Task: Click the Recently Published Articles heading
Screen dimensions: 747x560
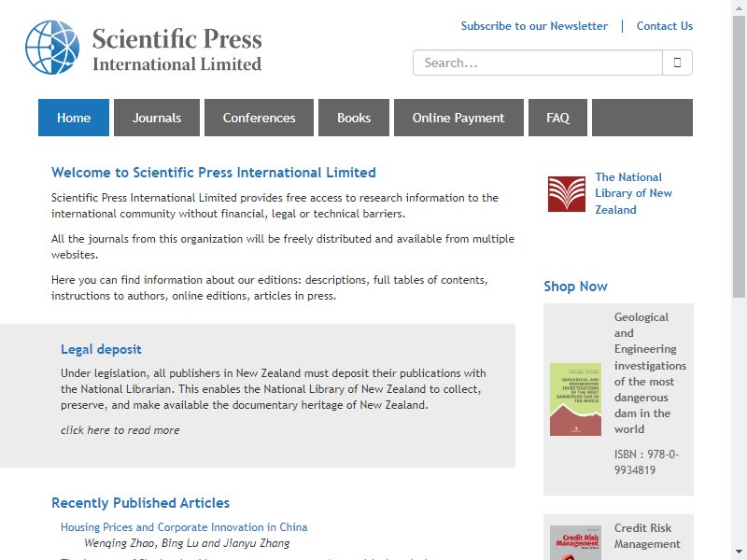Action: click(141, 503)
